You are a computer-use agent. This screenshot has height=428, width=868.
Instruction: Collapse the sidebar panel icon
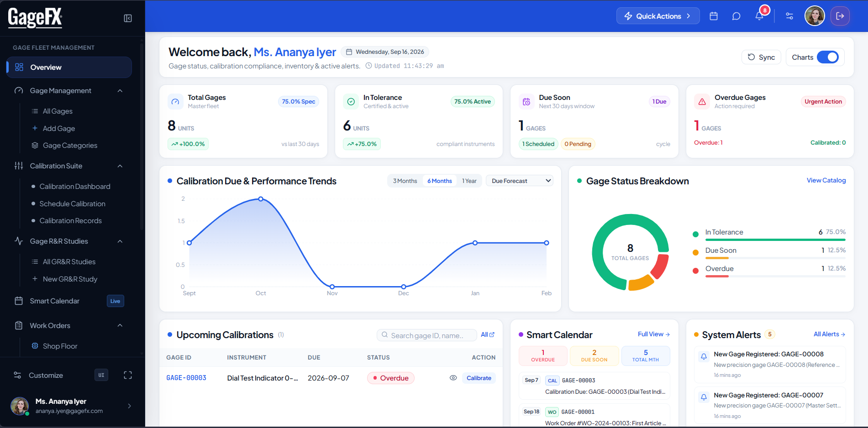128,18
